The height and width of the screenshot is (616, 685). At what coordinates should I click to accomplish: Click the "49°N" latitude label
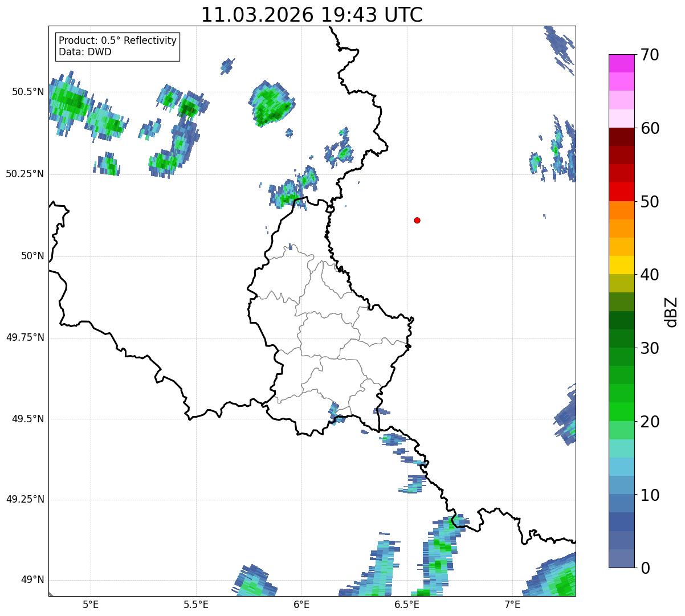(32, 580)
